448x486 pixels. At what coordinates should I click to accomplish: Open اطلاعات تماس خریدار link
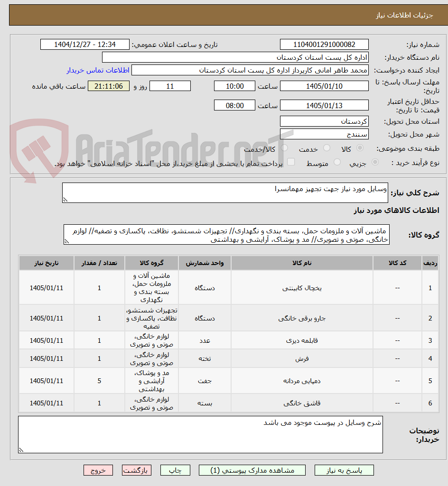[98, 70]
